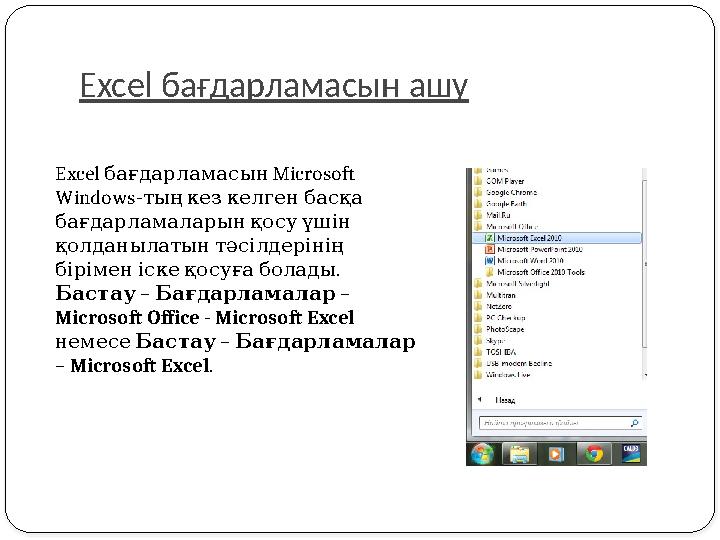
Task: Open Microsoft Excel 2010 from the Start menu
Action: coord(557,238)
